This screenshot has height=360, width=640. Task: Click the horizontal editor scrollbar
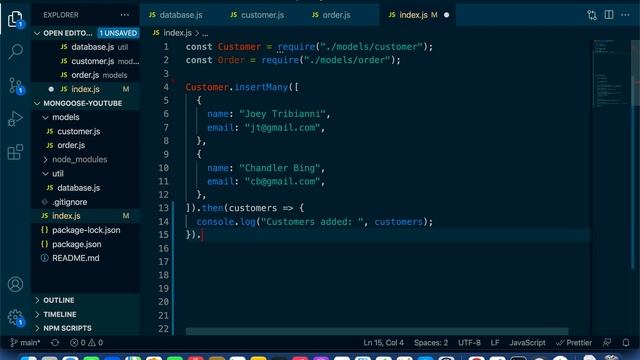click(377, 331)
